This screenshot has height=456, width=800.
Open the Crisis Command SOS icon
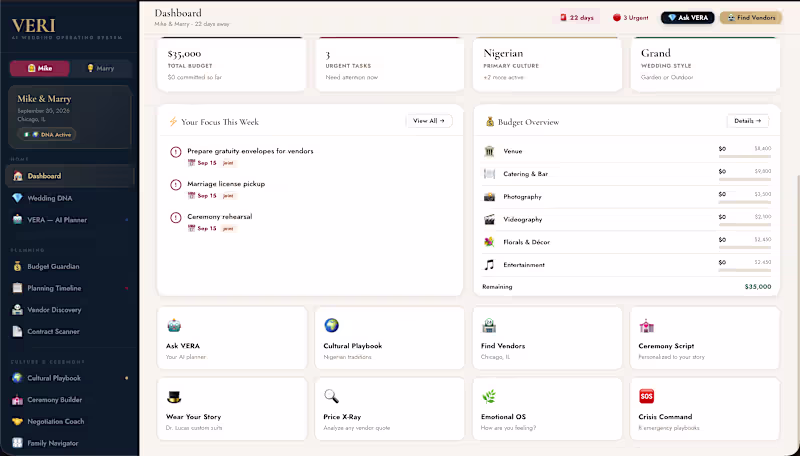[646, 396]
